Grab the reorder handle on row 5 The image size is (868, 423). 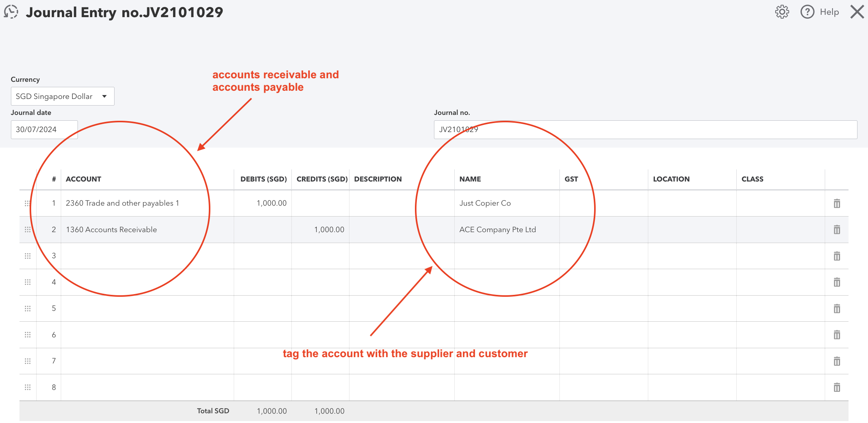28,308
